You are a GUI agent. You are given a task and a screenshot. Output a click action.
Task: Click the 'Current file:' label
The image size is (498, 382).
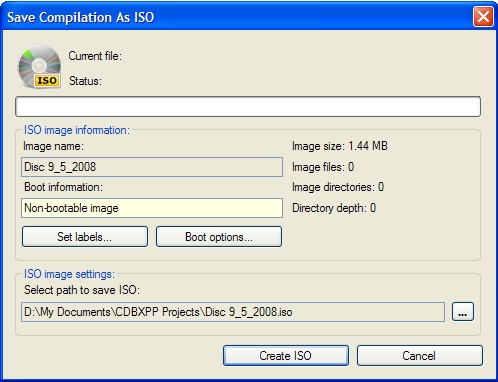[x=95, y=56]
